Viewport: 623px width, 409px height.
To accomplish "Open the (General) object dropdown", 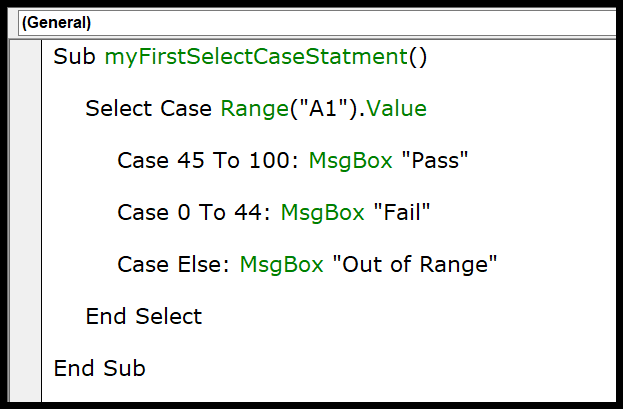I will click(317, 23).
